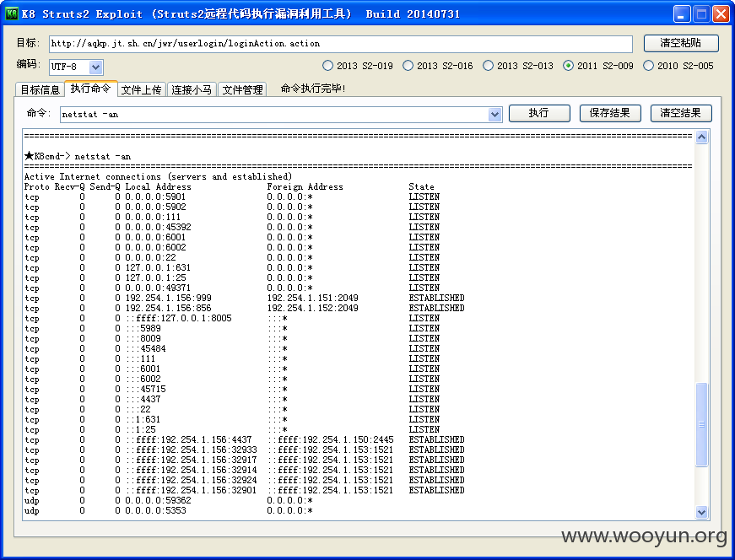Expand the command history dropdown arrow

click(x=495, y=115)
